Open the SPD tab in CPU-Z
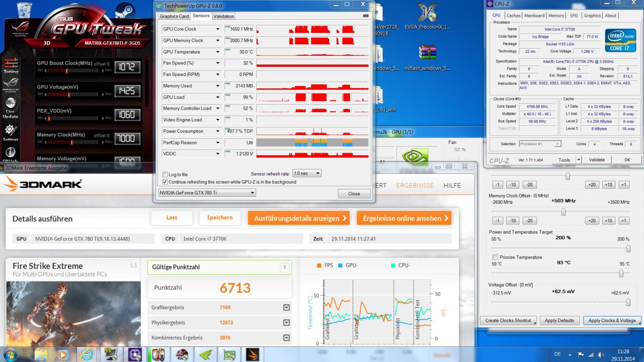 574,16
